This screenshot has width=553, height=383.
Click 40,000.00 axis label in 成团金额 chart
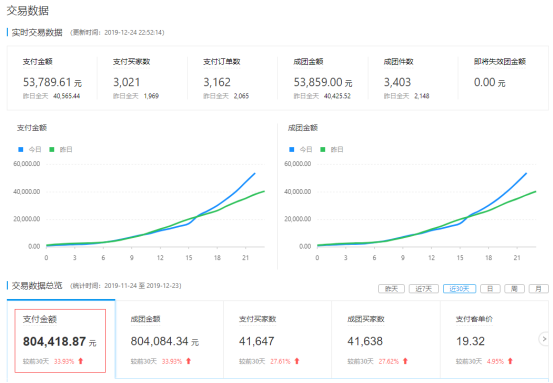tap(298, 192)
